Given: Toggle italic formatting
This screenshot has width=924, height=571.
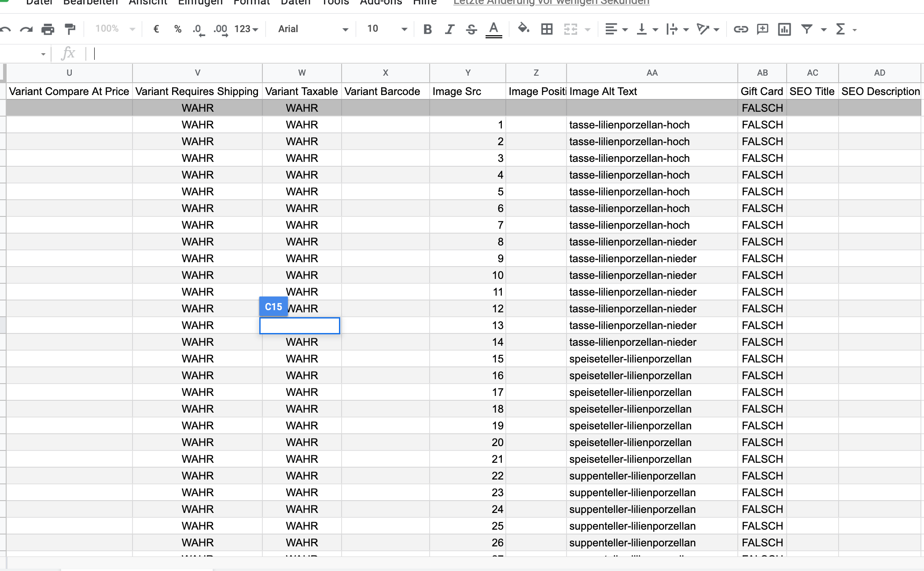Looking at the screenshot, I should click(449, 29).
